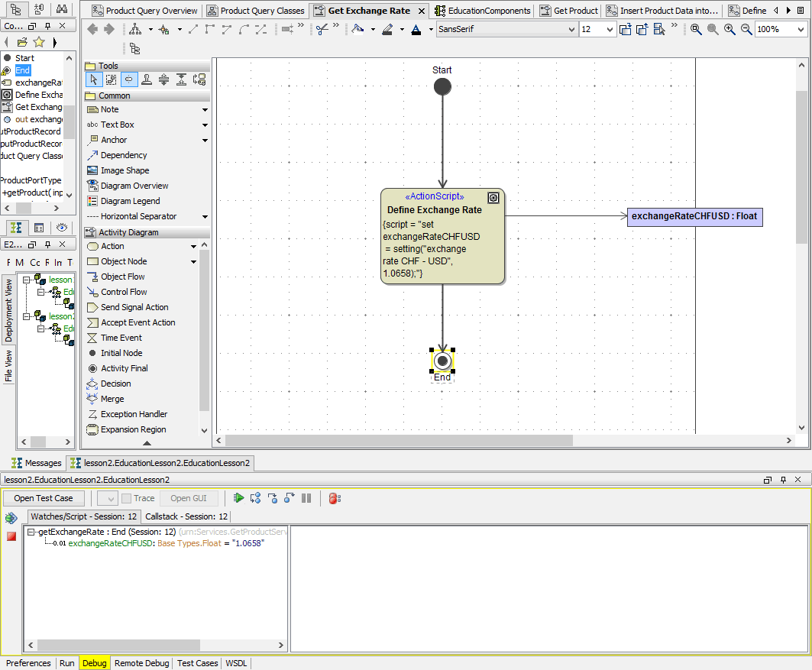Open the Callstack - Session: 12 tab
Image resolution: width=812 pixels, height=670 pixels.
[x=187, y=516]
